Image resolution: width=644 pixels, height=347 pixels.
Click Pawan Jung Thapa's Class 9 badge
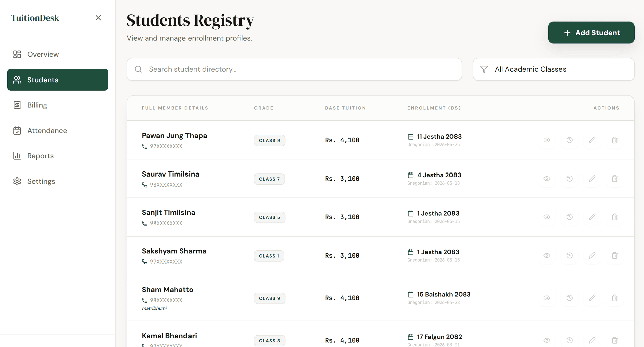click(270, 140)
